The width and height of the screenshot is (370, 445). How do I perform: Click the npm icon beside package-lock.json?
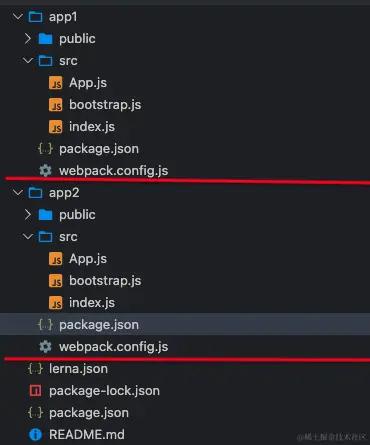tap(35, 390)
